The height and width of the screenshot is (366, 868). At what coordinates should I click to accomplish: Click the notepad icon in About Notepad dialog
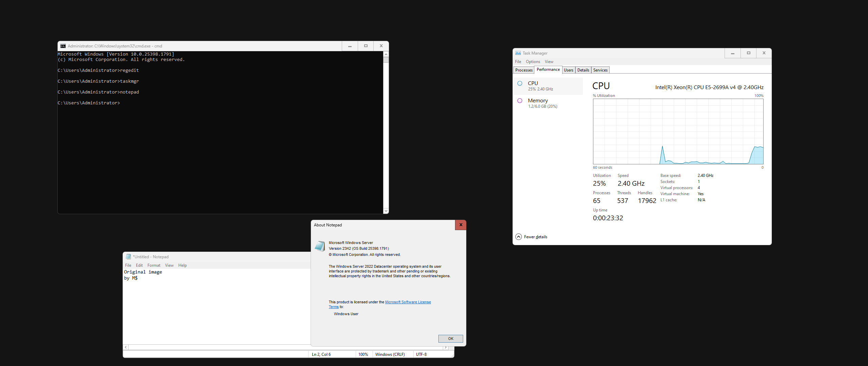click(320, 246)
